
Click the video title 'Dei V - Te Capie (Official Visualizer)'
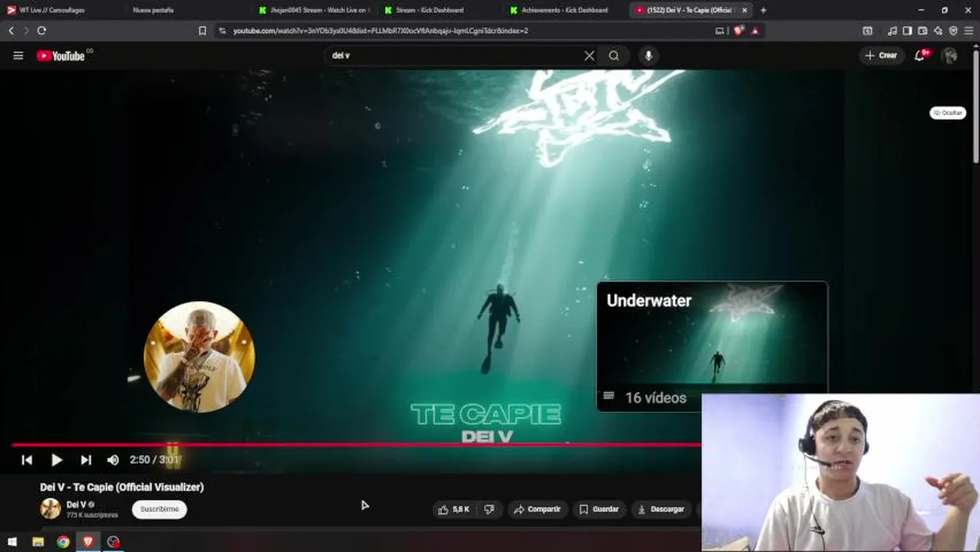(x=122, y=487)
